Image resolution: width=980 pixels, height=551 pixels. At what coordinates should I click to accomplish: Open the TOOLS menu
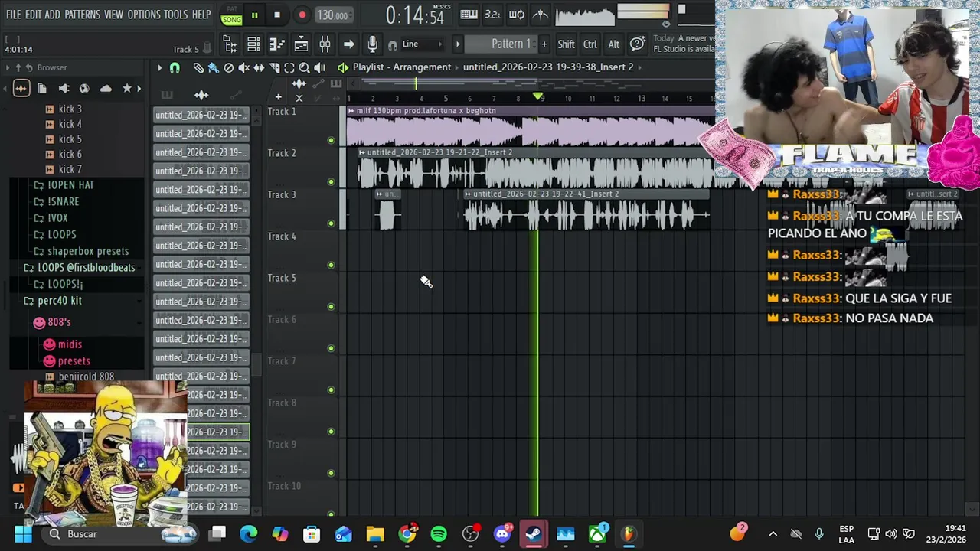(175, 15)
